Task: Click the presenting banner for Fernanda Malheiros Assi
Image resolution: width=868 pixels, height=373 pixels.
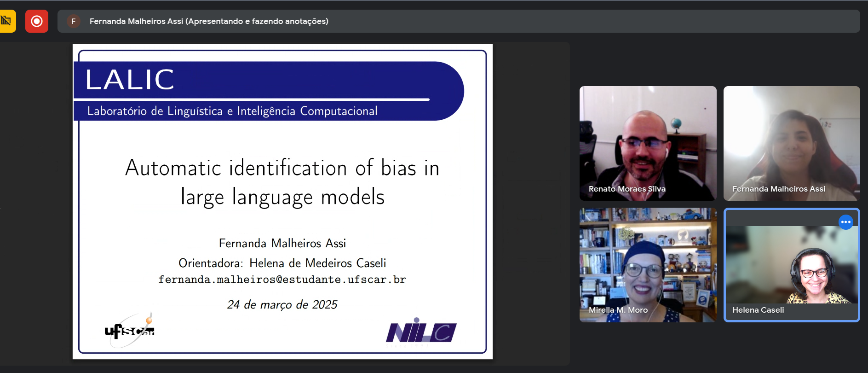Action: coord(209,21)
